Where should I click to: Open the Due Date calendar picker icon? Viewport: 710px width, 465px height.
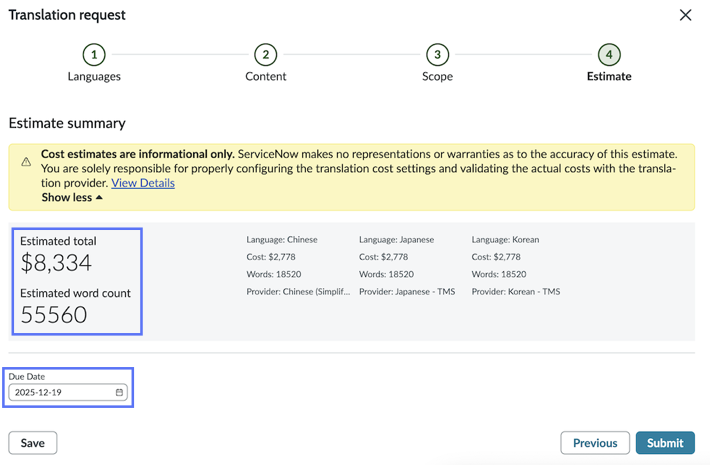(119, 392)
